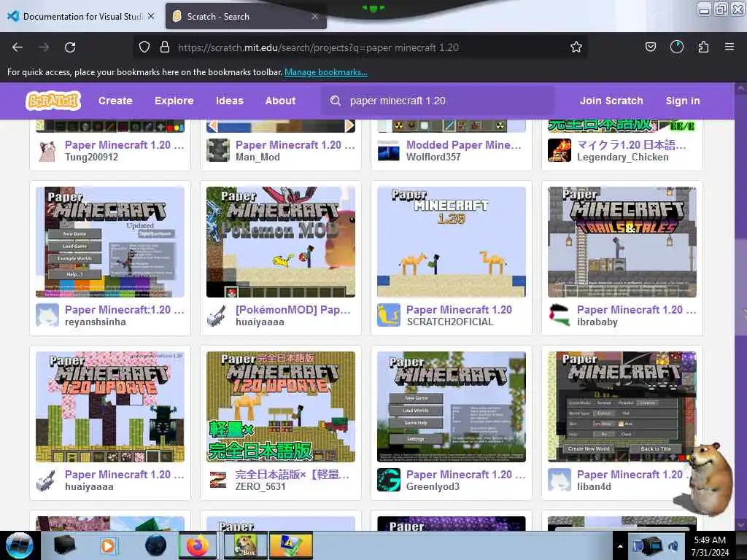Go back with the browser back arrow
747x560 pixels.
click(18, 47)
